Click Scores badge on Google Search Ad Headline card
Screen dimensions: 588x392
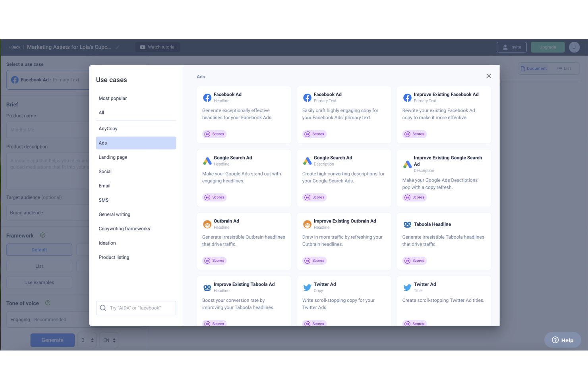pos(215,197)
